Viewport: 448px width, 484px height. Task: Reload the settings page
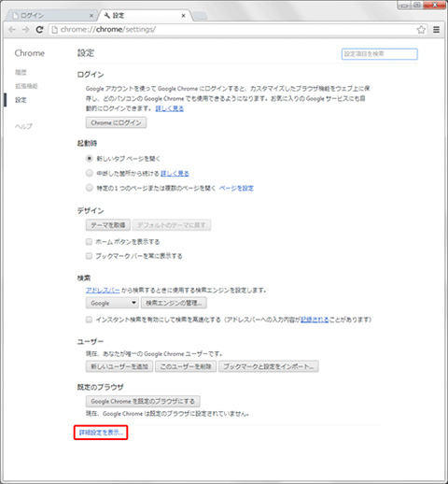coord(39,30)
